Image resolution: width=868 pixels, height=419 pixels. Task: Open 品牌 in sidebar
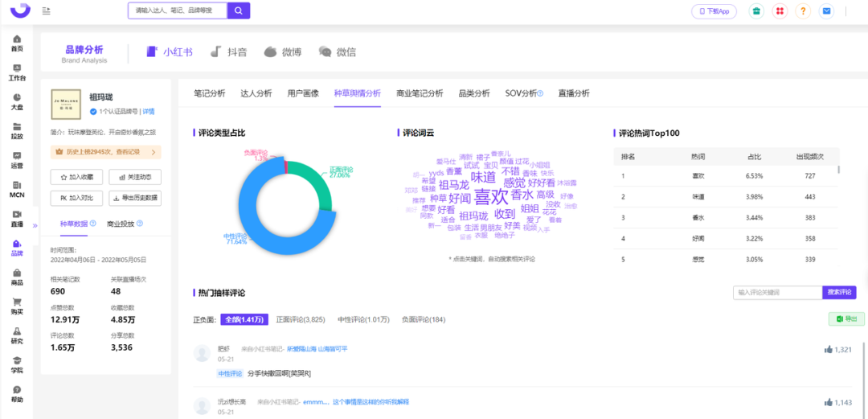coord(17,248)
